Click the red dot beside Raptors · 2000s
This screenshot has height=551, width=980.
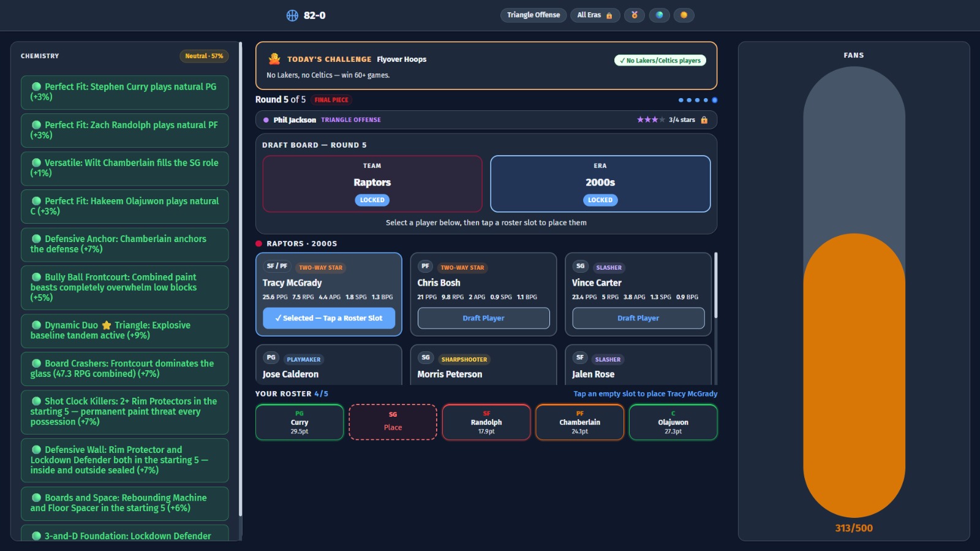(x=258, y=243)
